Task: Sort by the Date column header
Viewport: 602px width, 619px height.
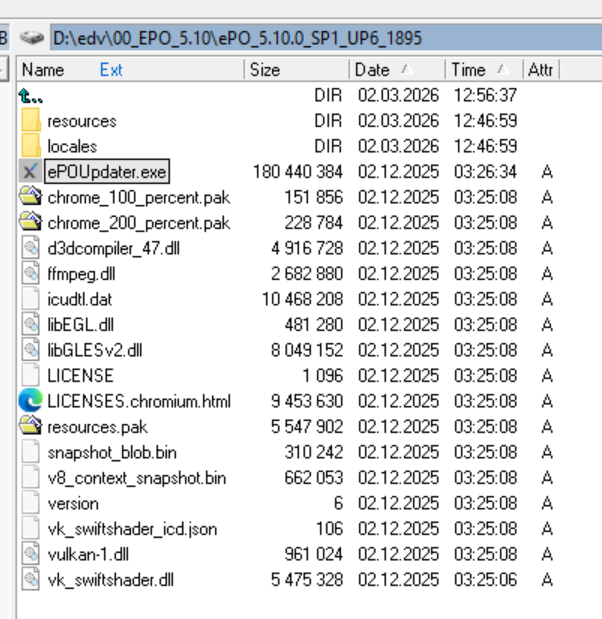Action: [x=372, y=70]
